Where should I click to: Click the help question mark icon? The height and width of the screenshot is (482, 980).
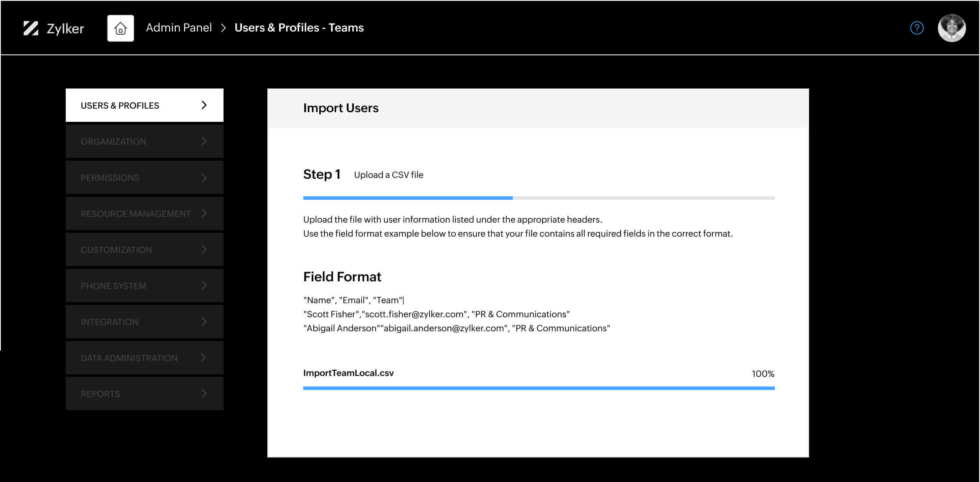pyautogui.click(x=917, y=28)
